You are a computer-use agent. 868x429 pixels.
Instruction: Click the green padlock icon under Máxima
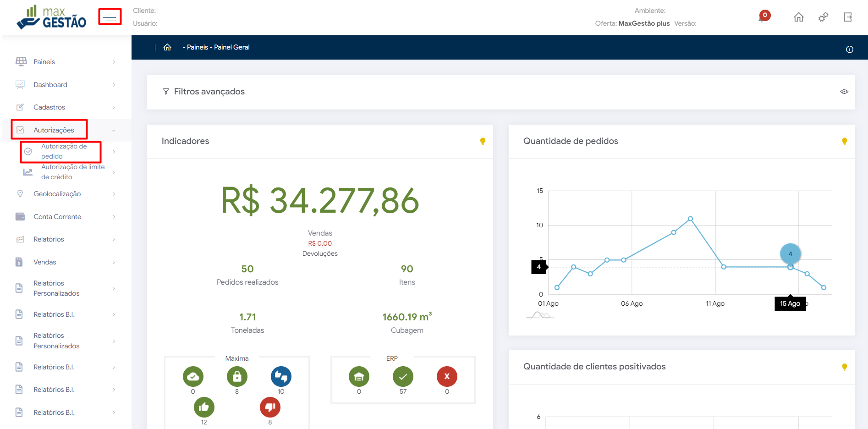[237, 377]
